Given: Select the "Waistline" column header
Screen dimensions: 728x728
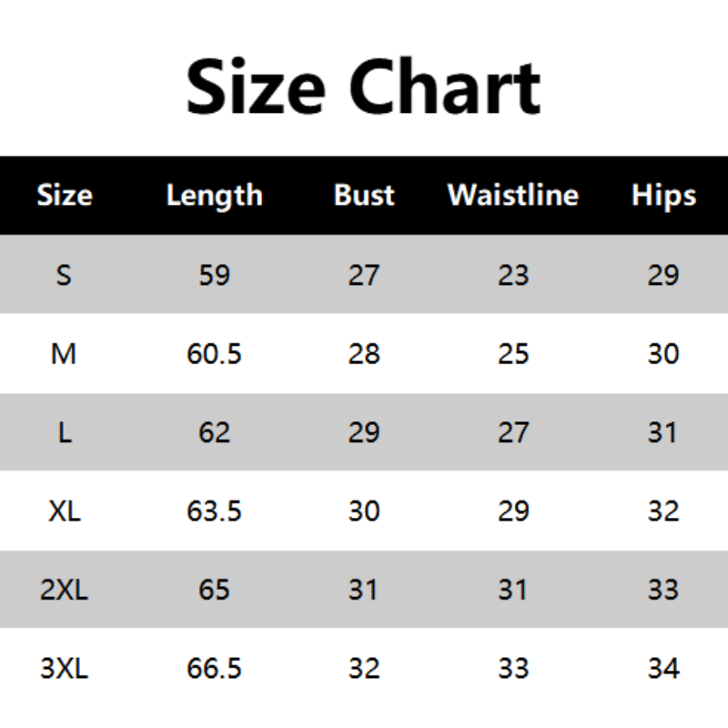Looking at the screenshot, I should (x=513, y=196).
